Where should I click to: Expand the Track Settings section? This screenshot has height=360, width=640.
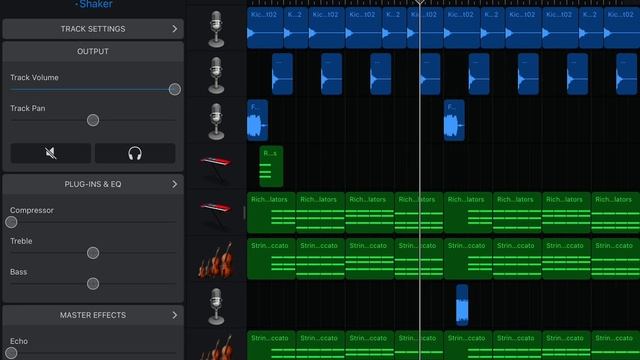pyautogui.click(x=93, y=29)
